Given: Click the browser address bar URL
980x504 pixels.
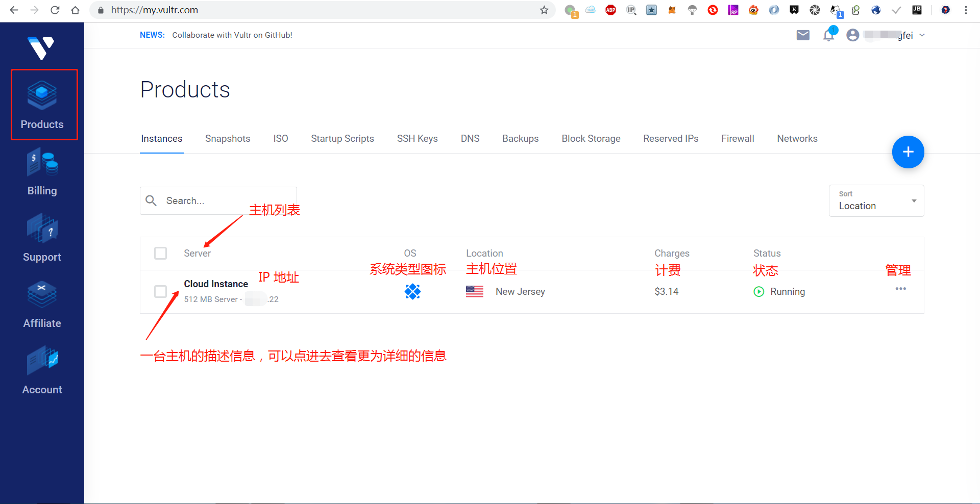Looking at the screenshot, I should [x=155, y=10].
